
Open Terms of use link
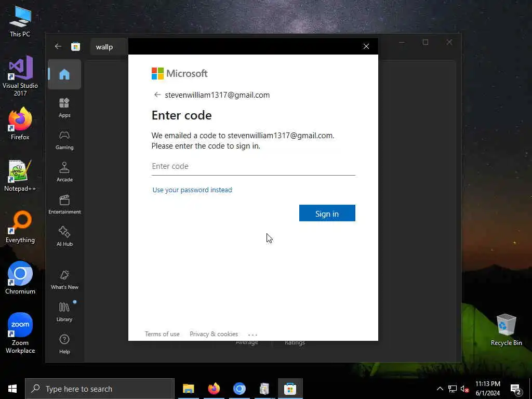[162, 334]
